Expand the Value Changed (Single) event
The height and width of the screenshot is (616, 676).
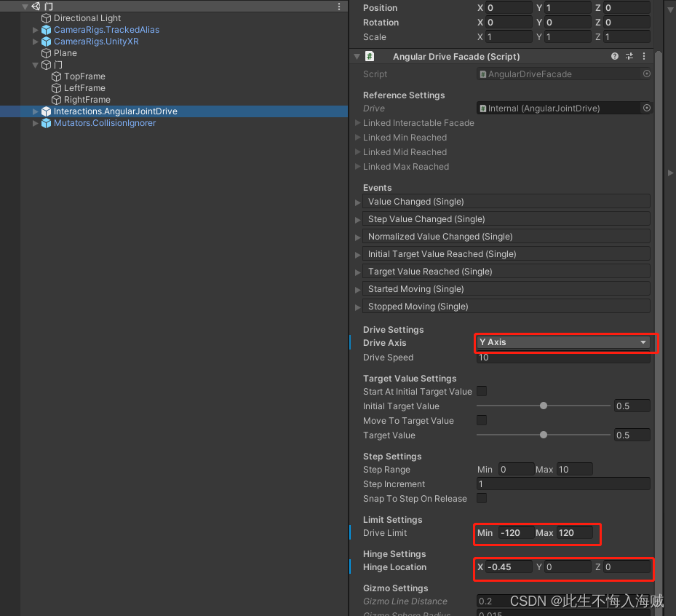(x=357, y=202)
